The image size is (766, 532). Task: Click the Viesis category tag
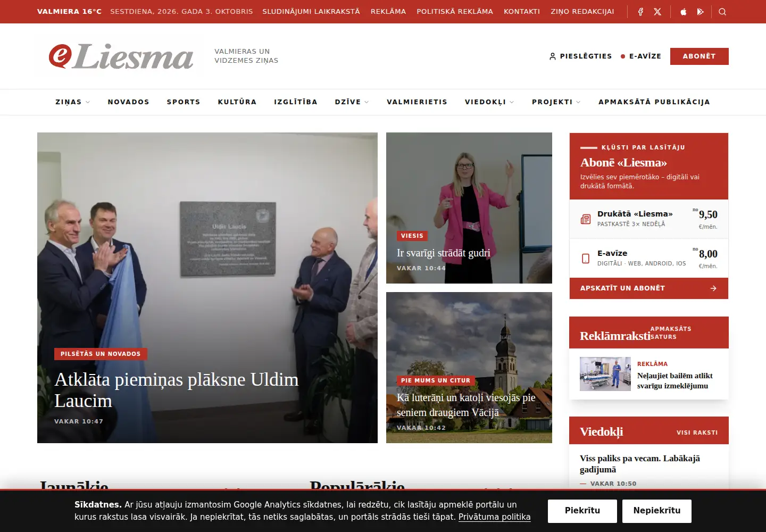coord(412,236)
